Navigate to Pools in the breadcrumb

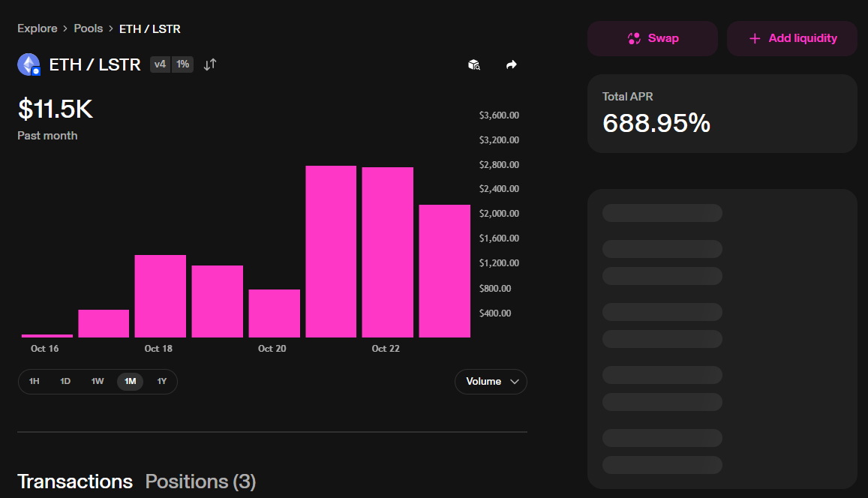pyautogui.click(x=89, y=28)
